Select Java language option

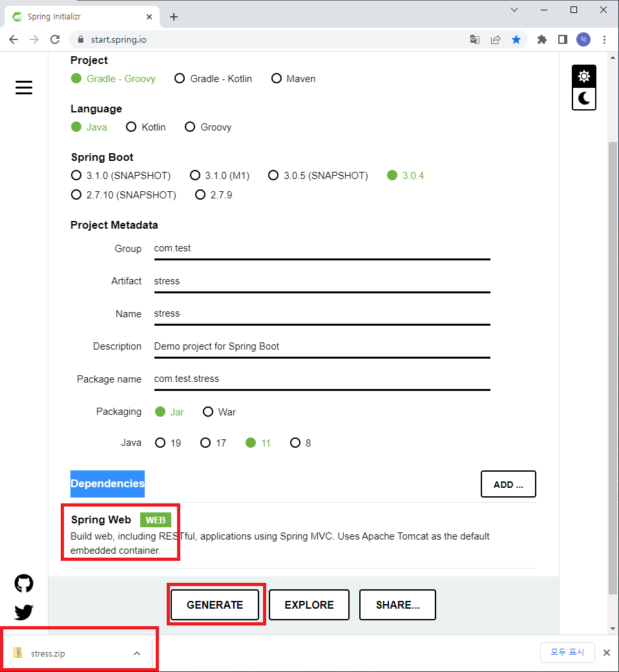pyautogui.click(x=89, y=127)
